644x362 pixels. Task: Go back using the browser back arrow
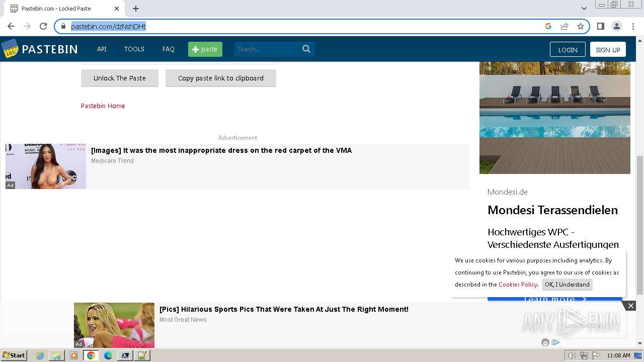pyautogui.click(x=11, y=26)
